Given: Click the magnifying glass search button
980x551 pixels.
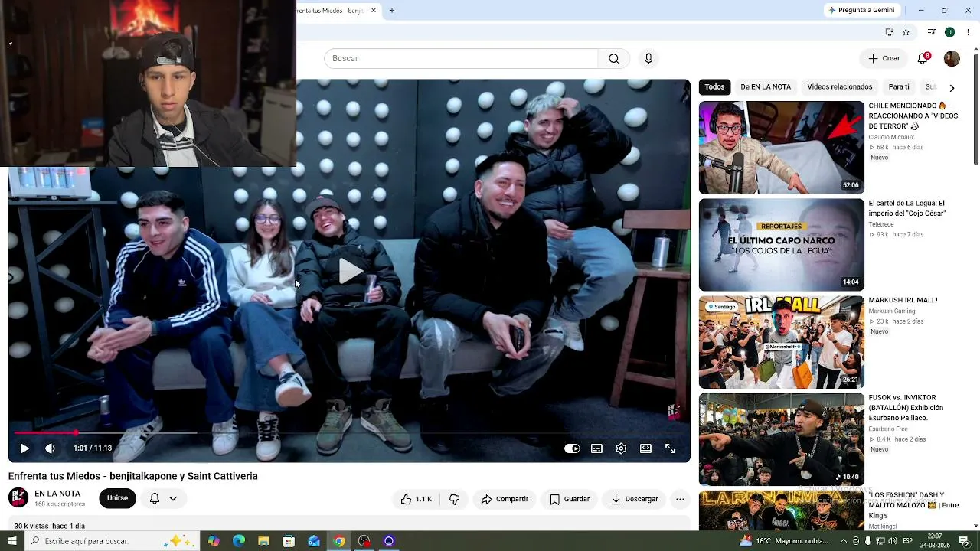Looking at the screenshot, I should coord(614,58).
